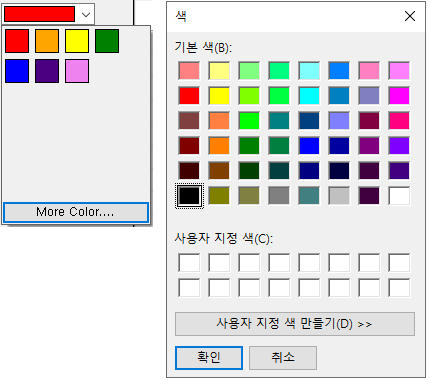Viewport: 429px width, 381px height.
Task: Click the More Color.... button
Action: (x=76, y=212)
